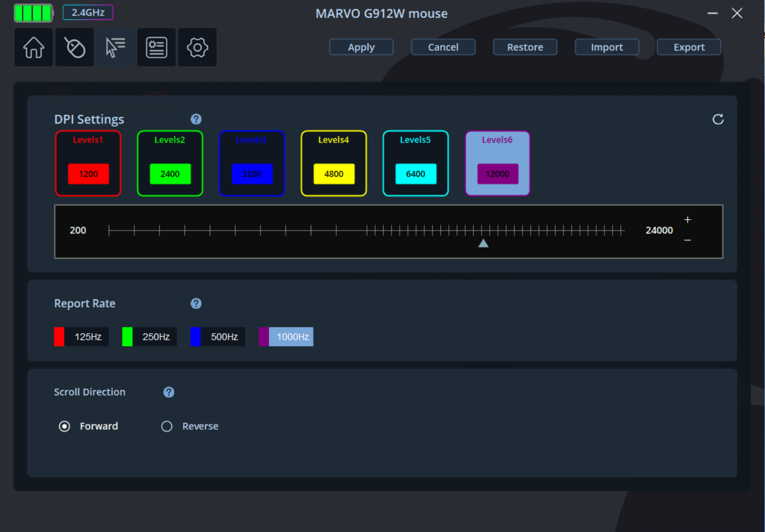
Task: Select the Levels4 DPI preset
Action: point(334,163)
